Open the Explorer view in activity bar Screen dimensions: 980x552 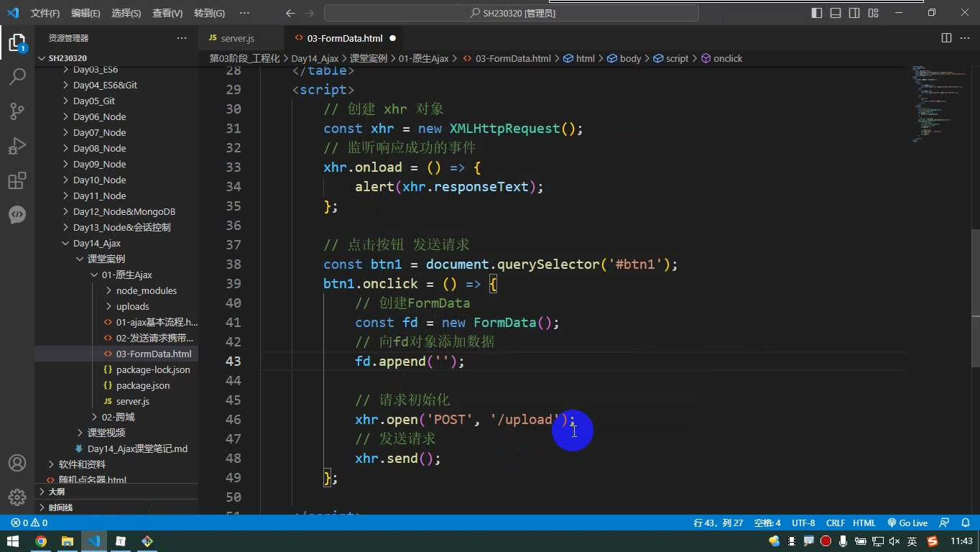pos(17,42)
